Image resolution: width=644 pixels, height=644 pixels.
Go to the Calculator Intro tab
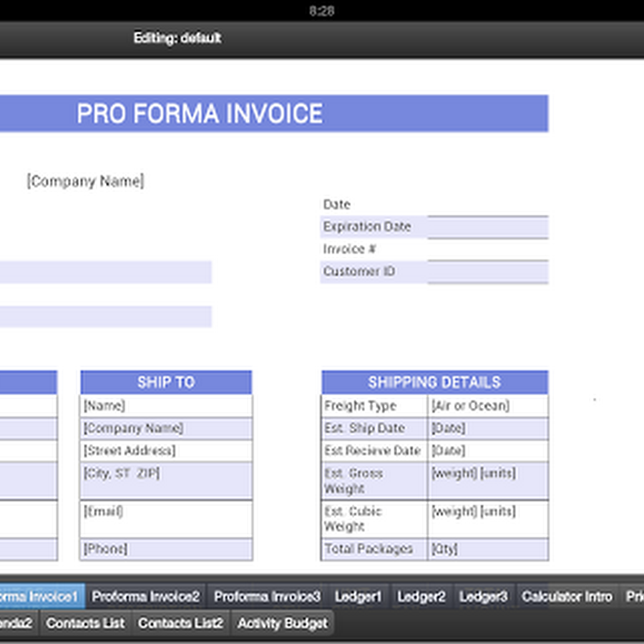pyautogui.click(x=567, y=596)
